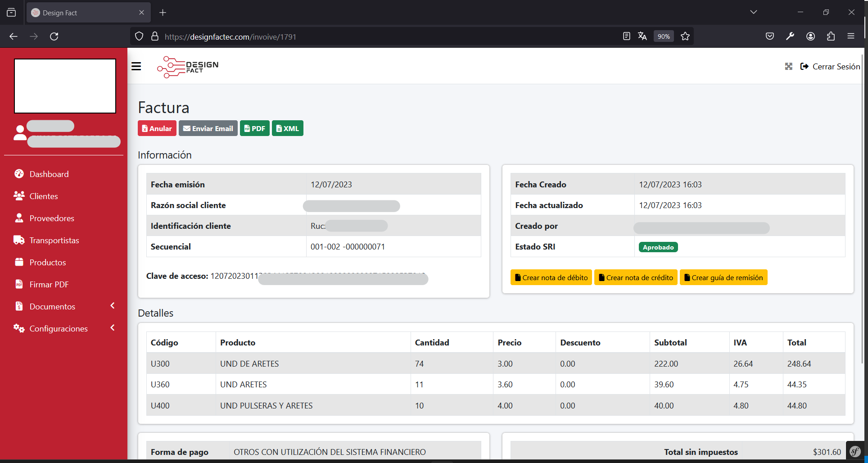Click Cerrar Sesión logout link

tap(830, 67)
